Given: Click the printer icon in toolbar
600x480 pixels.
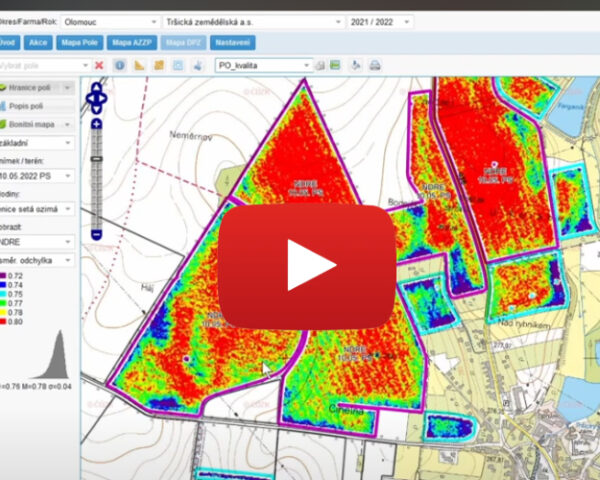Looking at the screenshot, I should [375, 65].
